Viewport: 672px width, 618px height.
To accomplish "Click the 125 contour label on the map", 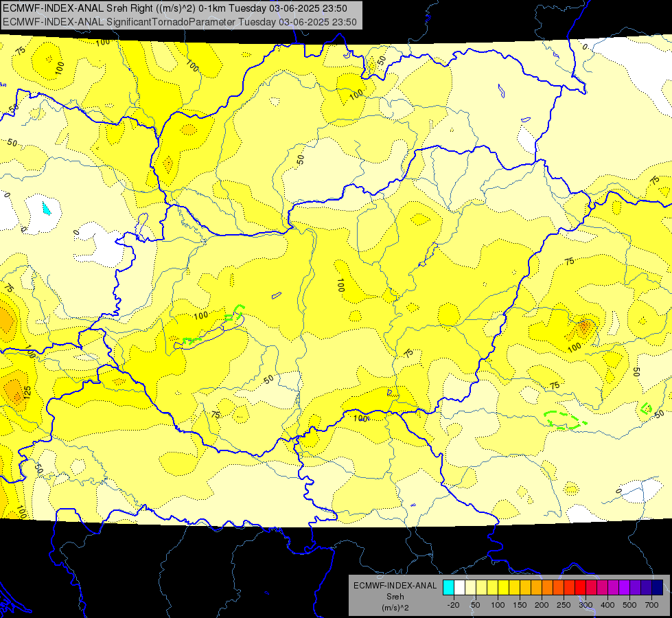I will coord(27,393).
